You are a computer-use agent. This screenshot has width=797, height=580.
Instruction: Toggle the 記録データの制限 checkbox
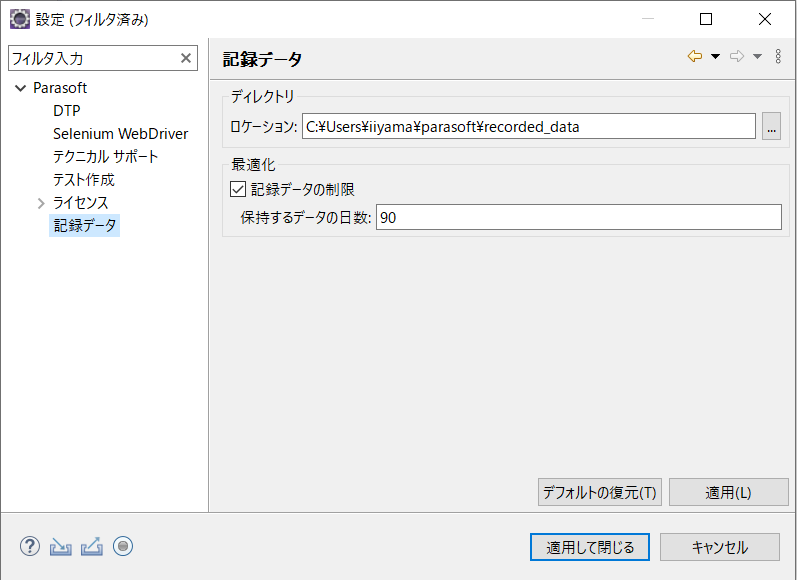click(x=238, y=190)
